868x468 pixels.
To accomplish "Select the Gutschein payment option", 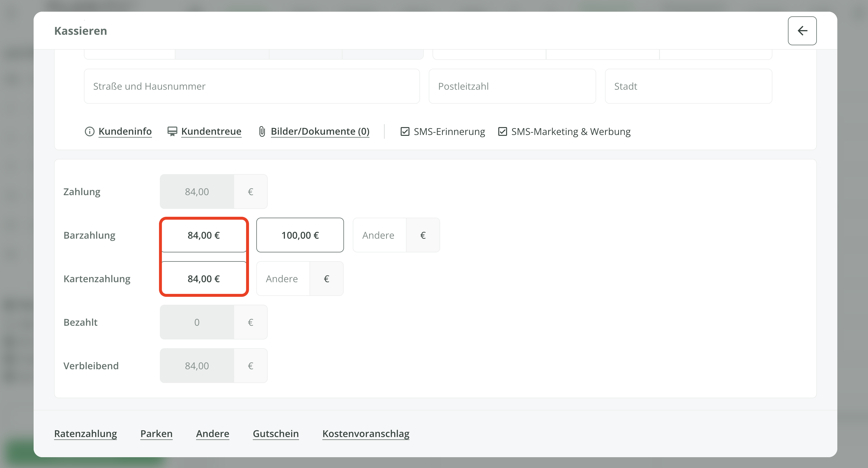I will click(276, 433).
